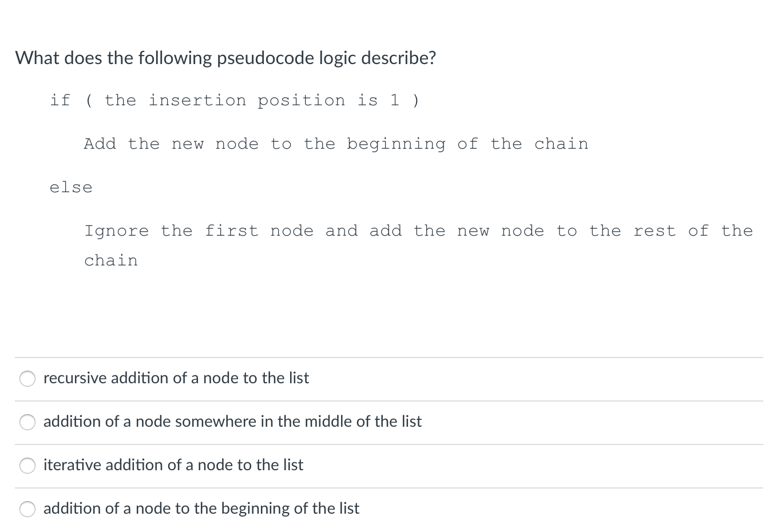Screen dimensions: 777x532
Task: Select the 'addition of a node somewhere in the middle' option
Action: point(27,422)
